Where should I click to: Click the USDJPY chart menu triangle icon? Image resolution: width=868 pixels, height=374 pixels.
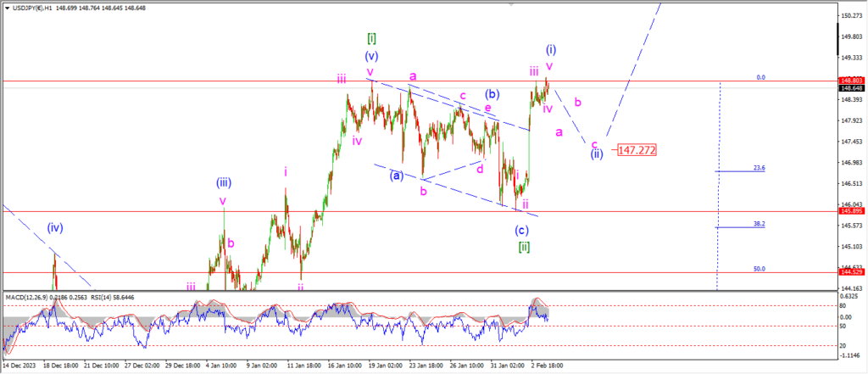coord(6,6)
